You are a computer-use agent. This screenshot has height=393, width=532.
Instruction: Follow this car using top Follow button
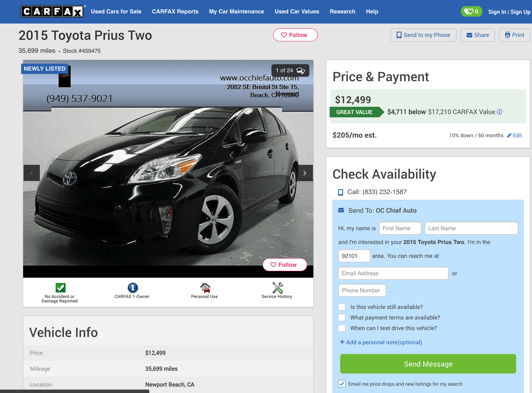(295, 35)
